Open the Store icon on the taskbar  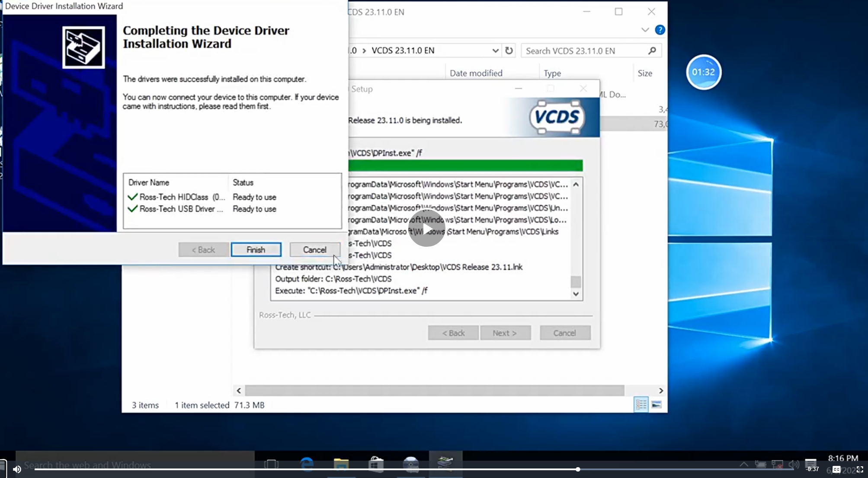tap(376, 464)
